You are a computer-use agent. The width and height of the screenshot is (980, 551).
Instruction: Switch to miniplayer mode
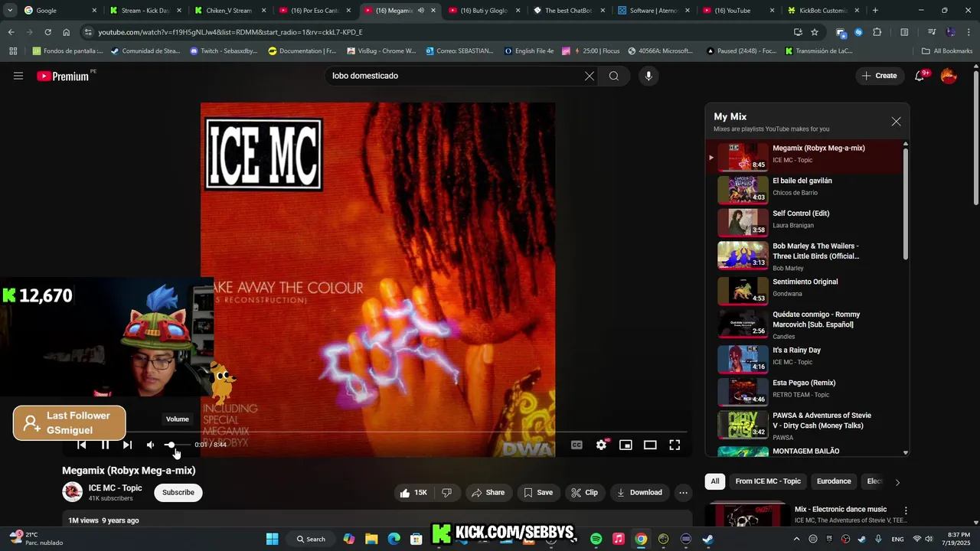[626, 445]
